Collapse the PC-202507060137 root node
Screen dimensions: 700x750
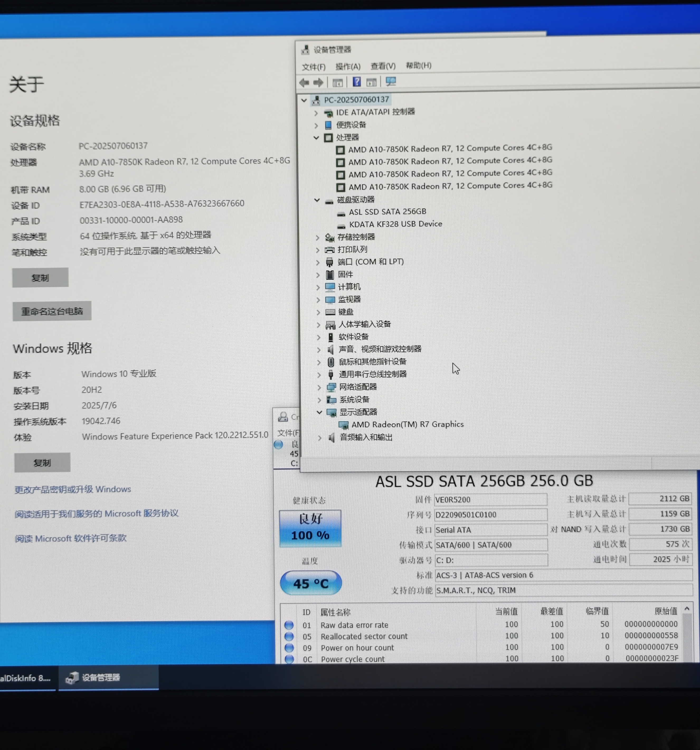[304, 100]
